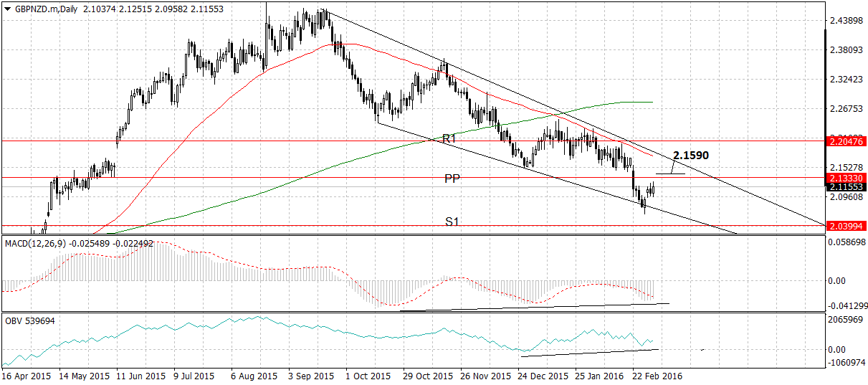Select the S1 support level label

(x=452, y=222)
